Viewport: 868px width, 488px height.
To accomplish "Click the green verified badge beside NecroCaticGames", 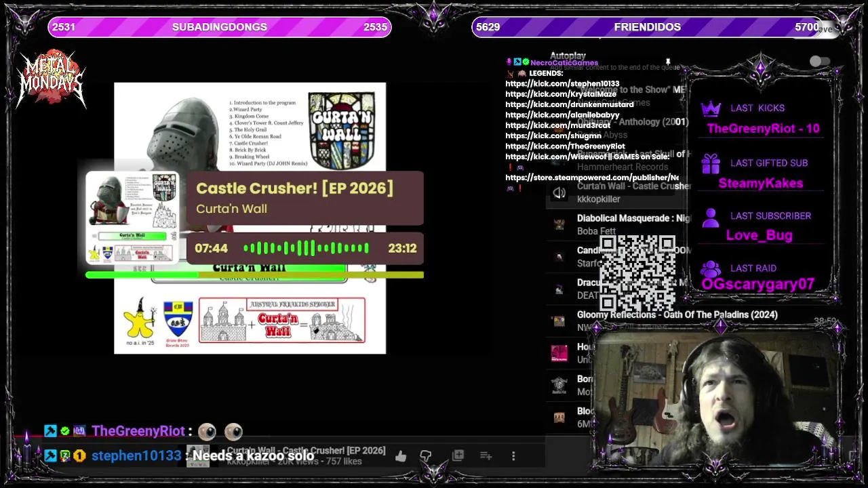I will pyautogui.click(x=526, y=62).
